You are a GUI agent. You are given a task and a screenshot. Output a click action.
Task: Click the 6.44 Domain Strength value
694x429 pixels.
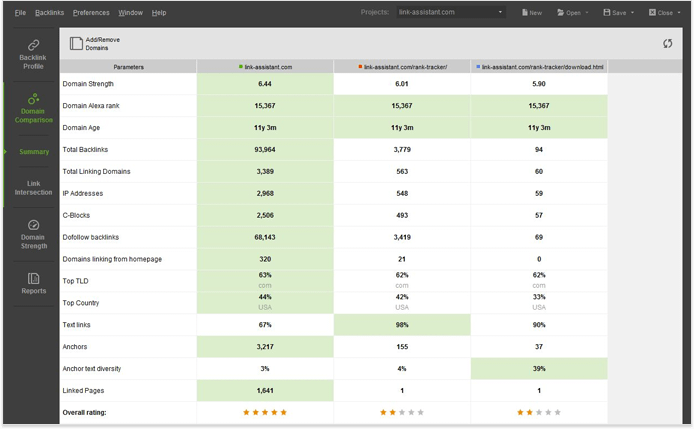tap(265, 84)
